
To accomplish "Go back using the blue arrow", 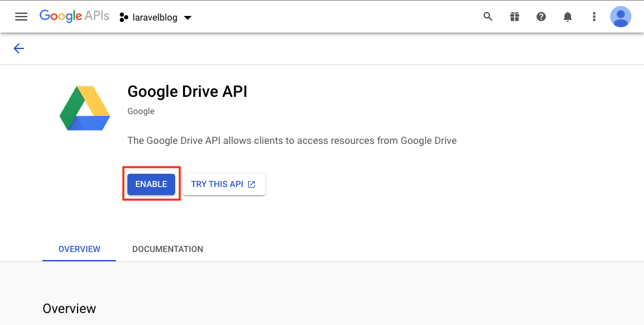I will click(19, 48).
